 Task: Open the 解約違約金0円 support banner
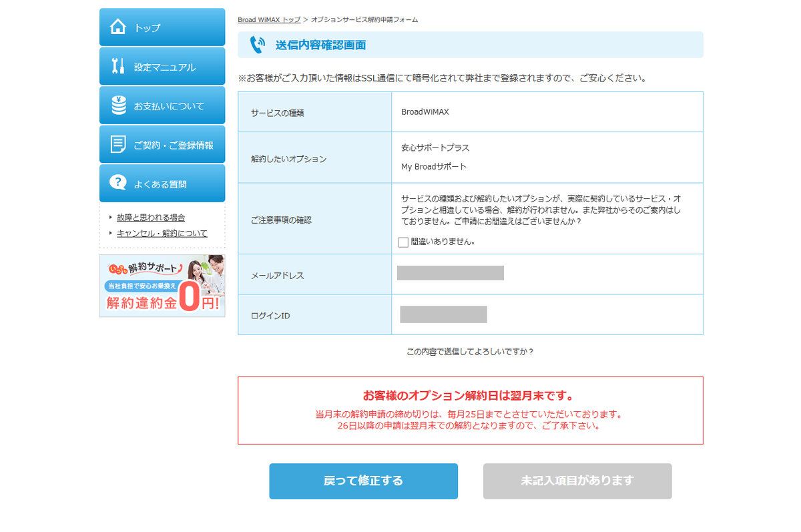(x=162, y=286)
